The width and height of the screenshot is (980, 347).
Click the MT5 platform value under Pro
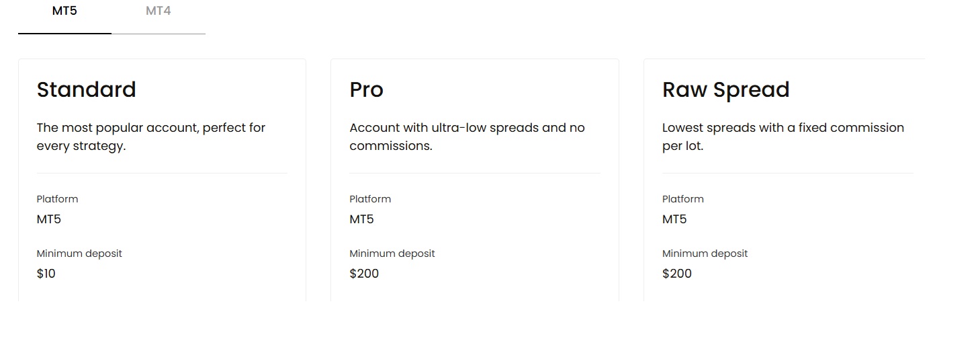(361, 219)
